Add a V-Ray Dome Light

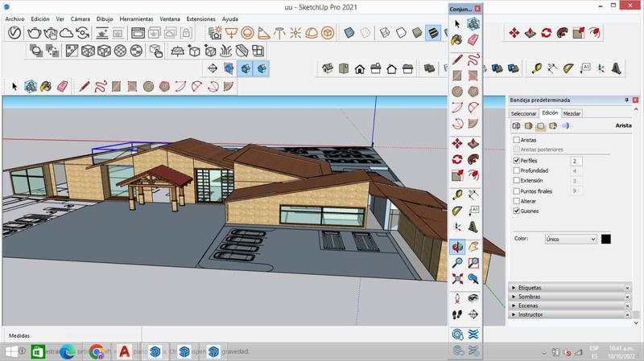(312, 33)
